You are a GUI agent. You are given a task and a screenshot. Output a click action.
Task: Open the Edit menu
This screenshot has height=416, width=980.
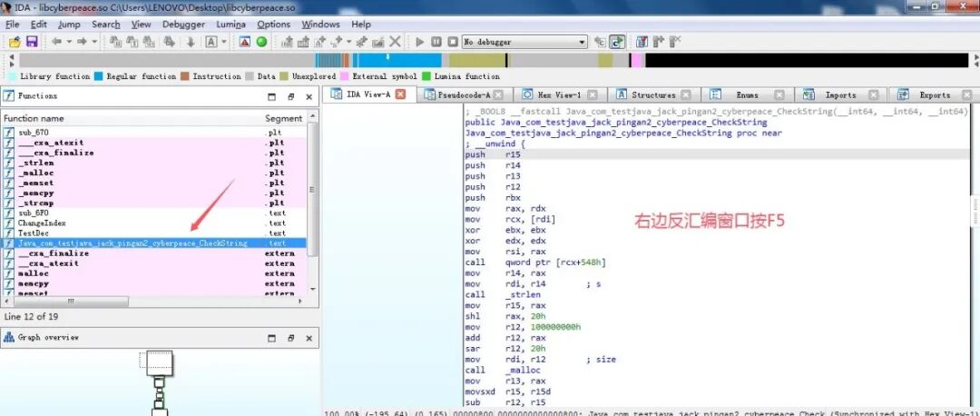39,25
